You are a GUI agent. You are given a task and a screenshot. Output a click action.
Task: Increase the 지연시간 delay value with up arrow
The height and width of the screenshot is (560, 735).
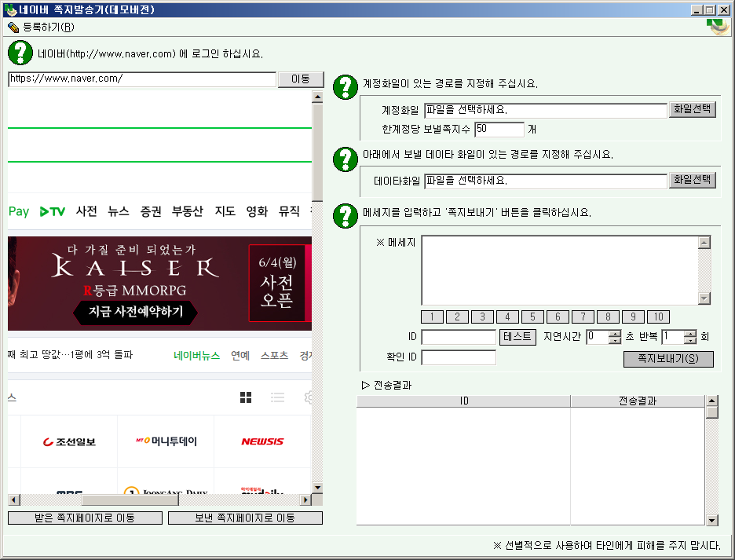coord(615,333)
